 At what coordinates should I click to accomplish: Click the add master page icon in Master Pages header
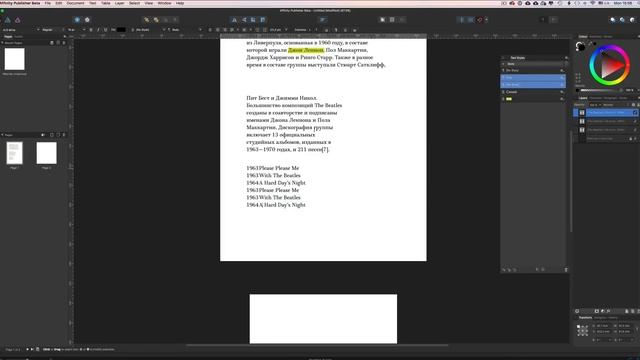click(x=51, y=43)
